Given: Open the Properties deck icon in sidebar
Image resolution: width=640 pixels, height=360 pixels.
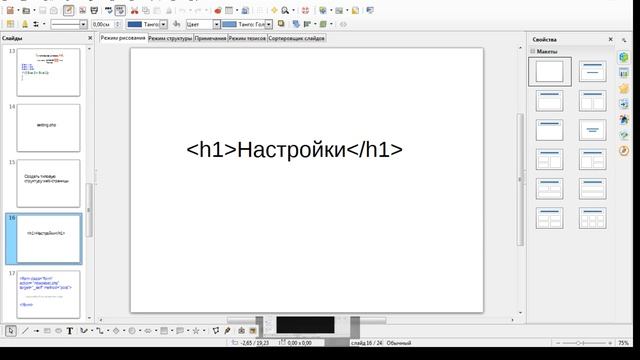Looking at the screenshot, I should (624, 57).
